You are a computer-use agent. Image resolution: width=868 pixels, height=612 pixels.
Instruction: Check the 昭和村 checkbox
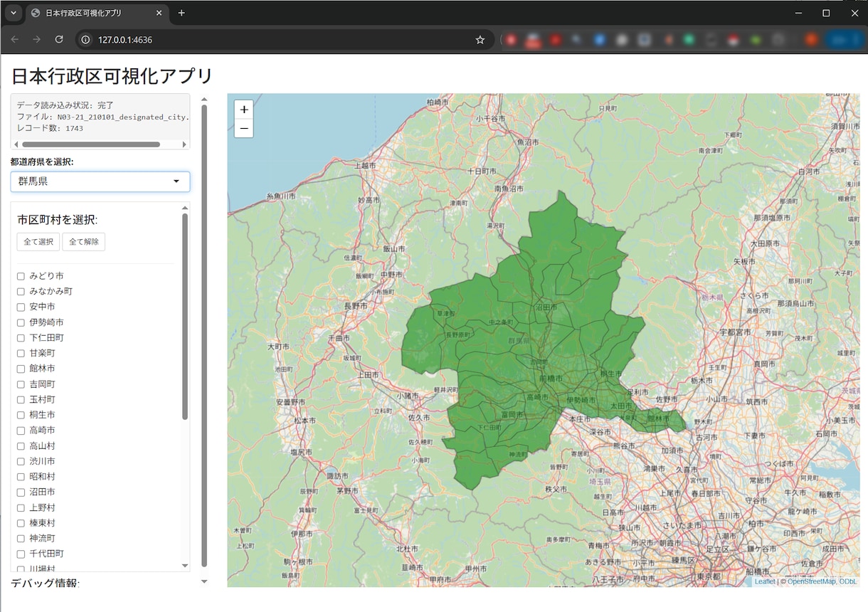click(21, 477)
